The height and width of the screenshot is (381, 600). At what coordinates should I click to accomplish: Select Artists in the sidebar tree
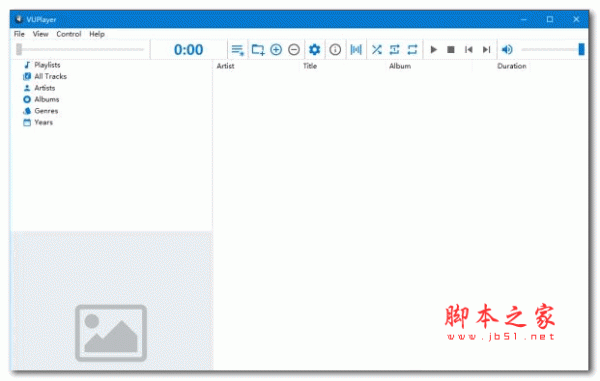coord(45,88)
